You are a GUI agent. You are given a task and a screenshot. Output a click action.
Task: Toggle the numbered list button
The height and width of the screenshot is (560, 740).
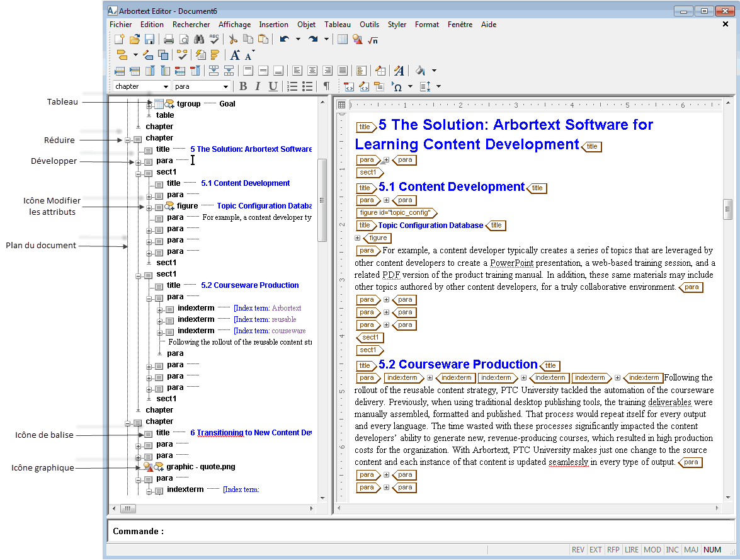(292, 86)
